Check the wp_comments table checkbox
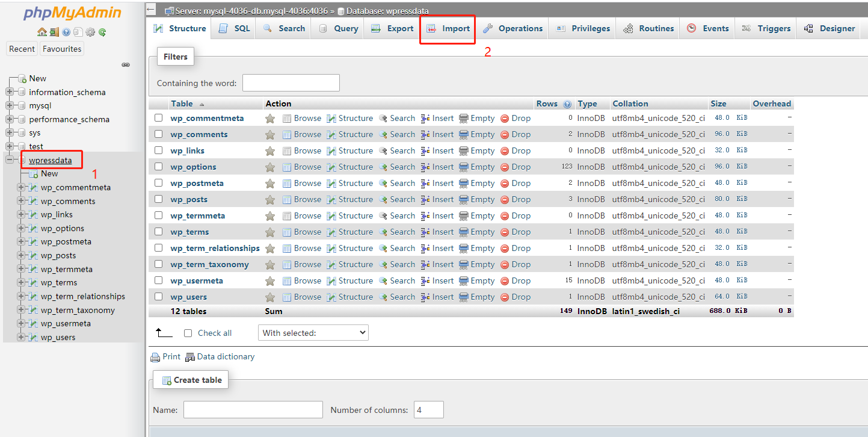The width and height of the screenshot is (868, 437). 158,134
